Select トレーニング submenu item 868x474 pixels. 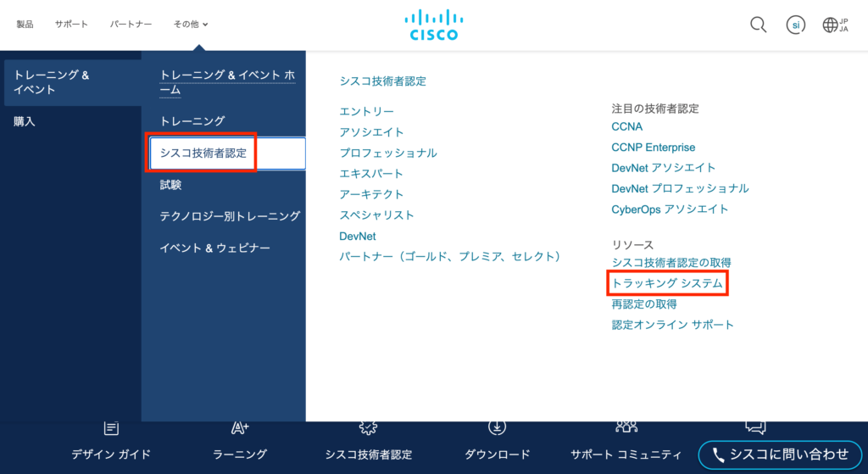(x=192, y=120)
